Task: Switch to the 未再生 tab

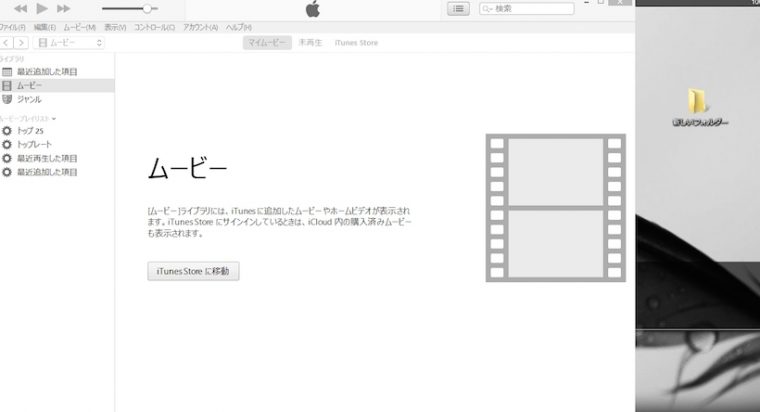Action: tap(310, 43)
